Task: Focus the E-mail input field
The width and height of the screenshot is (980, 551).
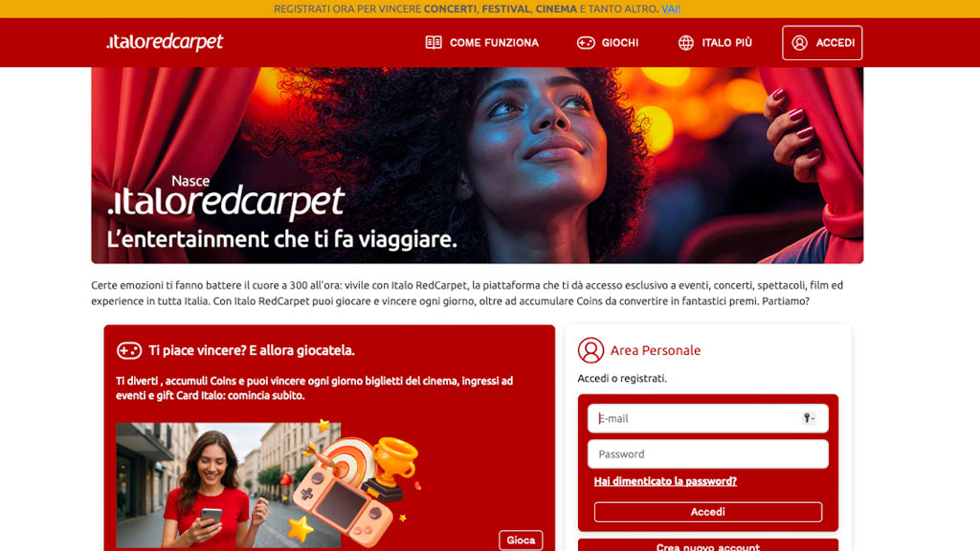Action: point(707,419)
